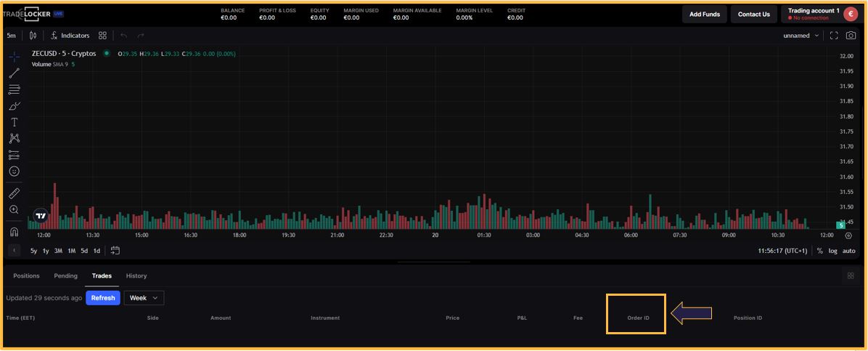Open the Week period dropdown
Viewport: 868px width, 351px height.
pos(144,298)
